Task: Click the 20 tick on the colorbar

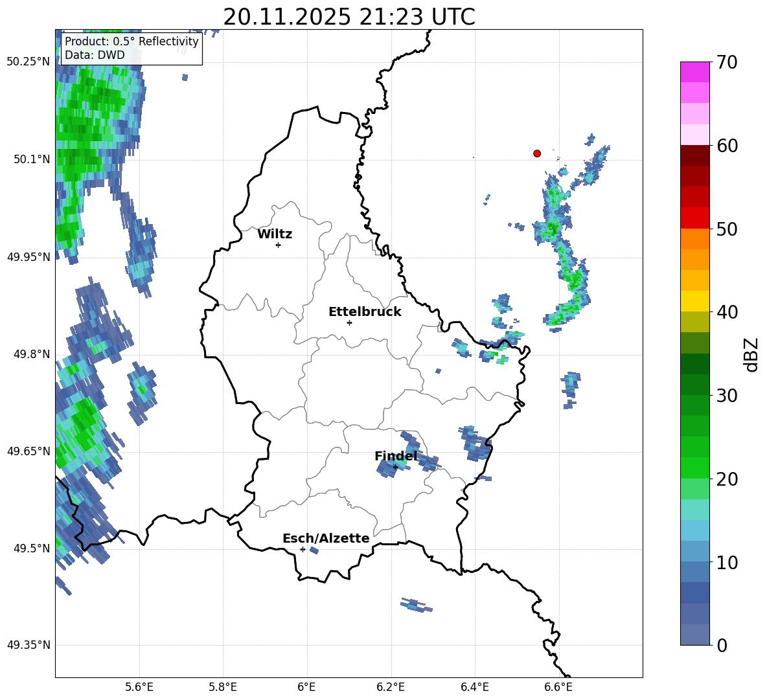Action: (x=727, y=479)
